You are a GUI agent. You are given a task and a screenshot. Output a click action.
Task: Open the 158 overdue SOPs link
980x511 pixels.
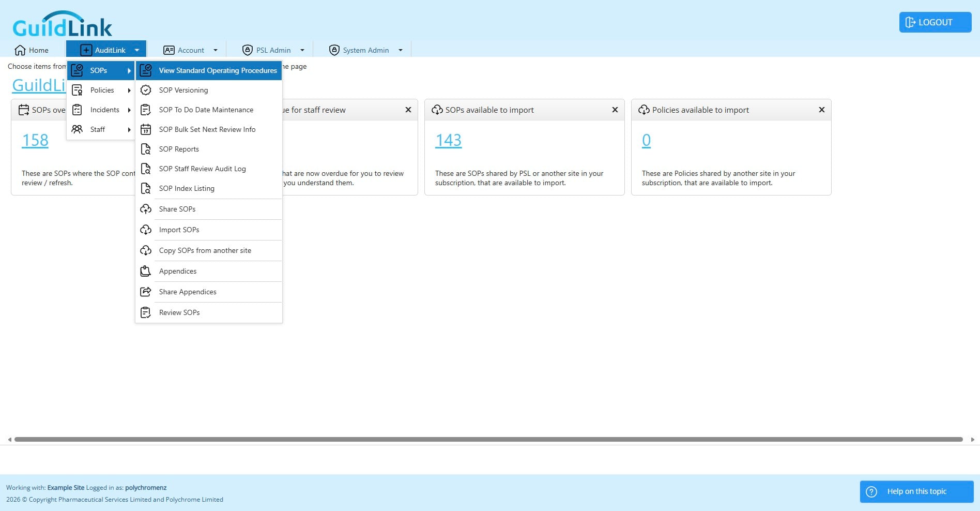[35, 140]
